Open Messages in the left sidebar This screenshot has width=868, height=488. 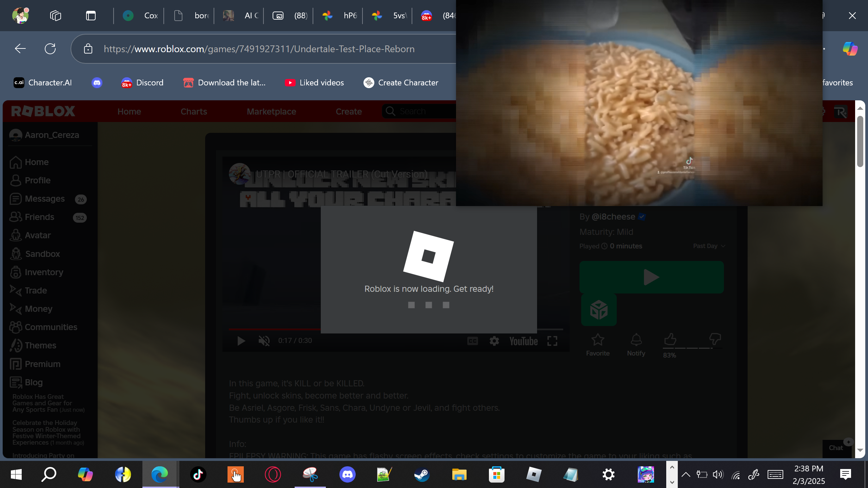(48, 199)
